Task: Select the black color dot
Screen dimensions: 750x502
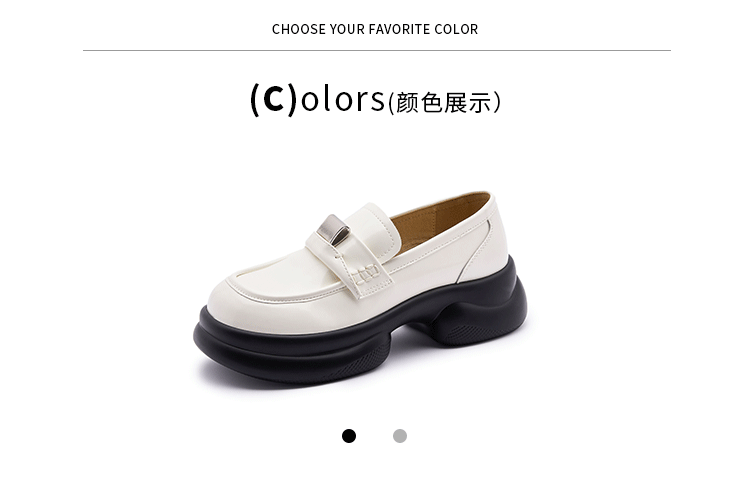Action: [x=349, y=436]
